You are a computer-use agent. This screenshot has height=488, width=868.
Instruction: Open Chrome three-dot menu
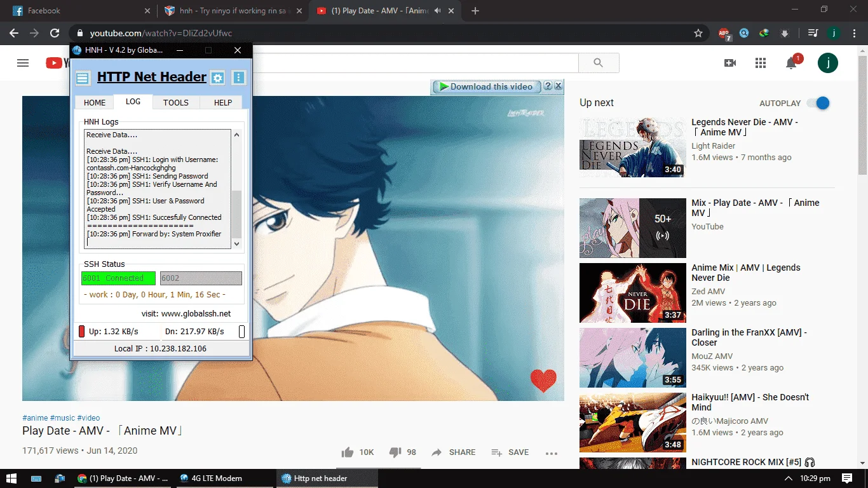(855, 33)
